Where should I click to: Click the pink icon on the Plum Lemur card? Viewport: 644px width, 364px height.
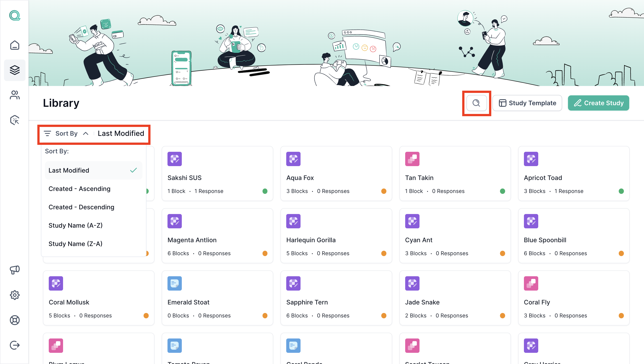[x=56, y=345]
